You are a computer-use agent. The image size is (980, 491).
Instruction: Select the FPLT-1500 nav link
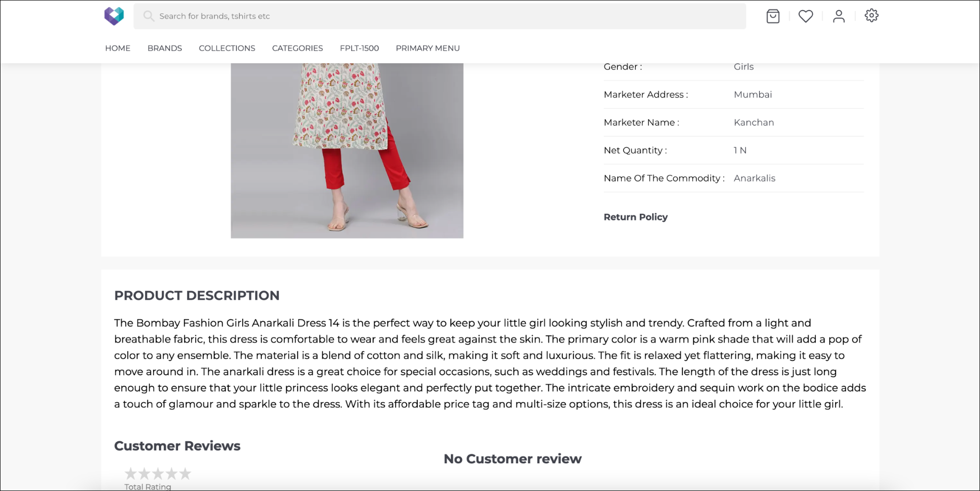point(359,48)
